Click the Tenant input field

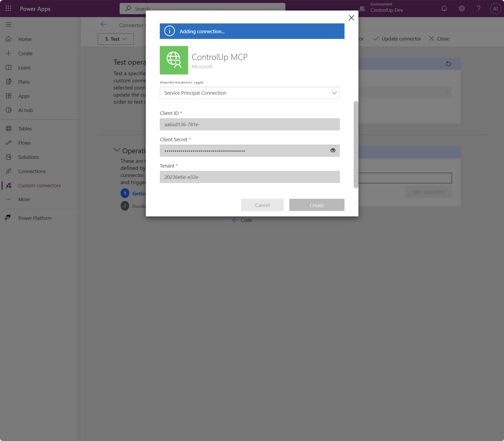click(x=250, y=177)
